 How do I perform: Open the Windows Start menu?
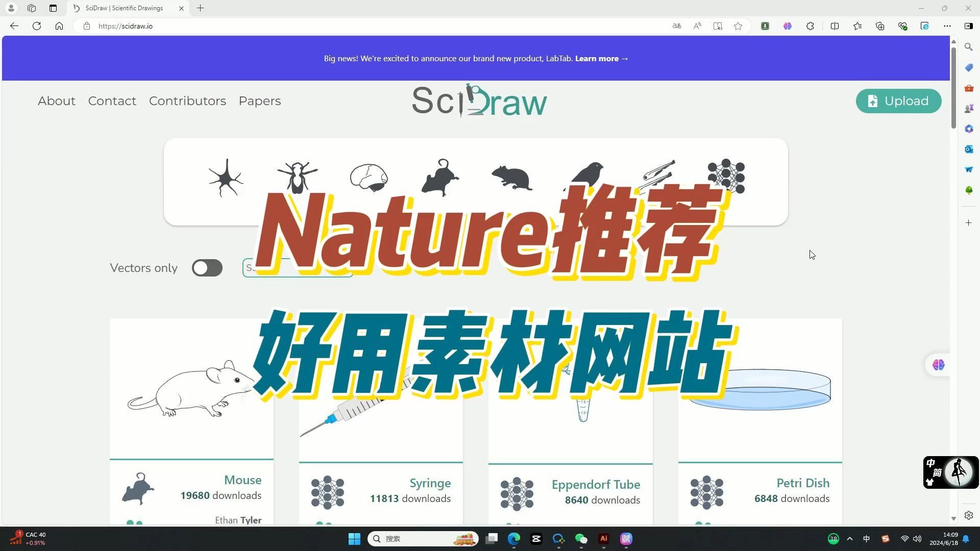point(354,539)
